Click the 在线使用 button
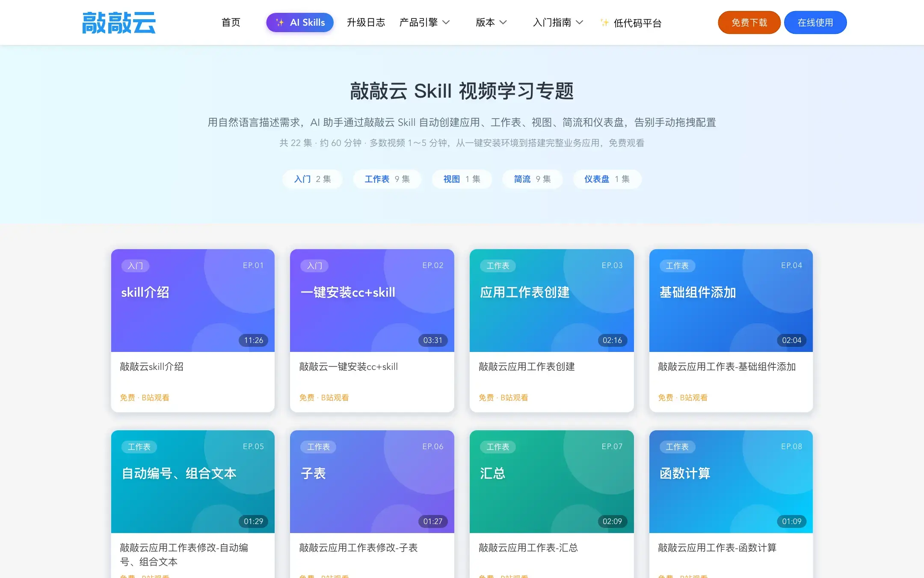The image size is (924, 578). tap(815, 22)
